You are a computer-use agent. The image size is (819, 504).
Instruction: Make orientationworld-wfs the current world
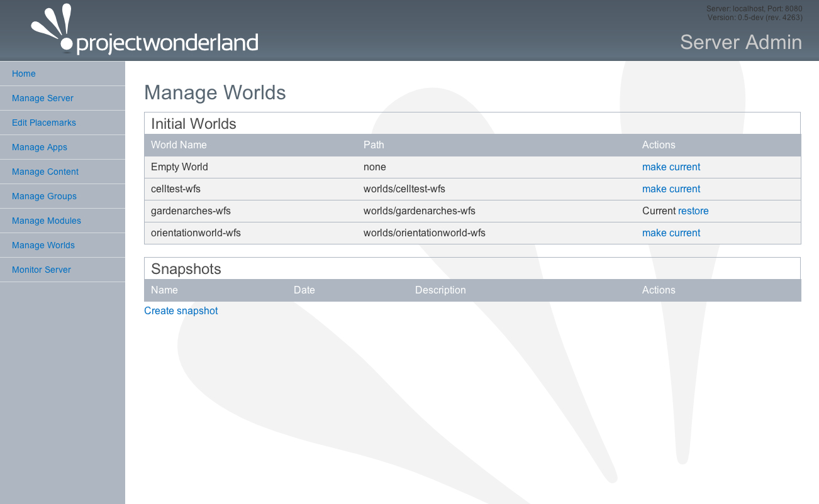point(671,233)
